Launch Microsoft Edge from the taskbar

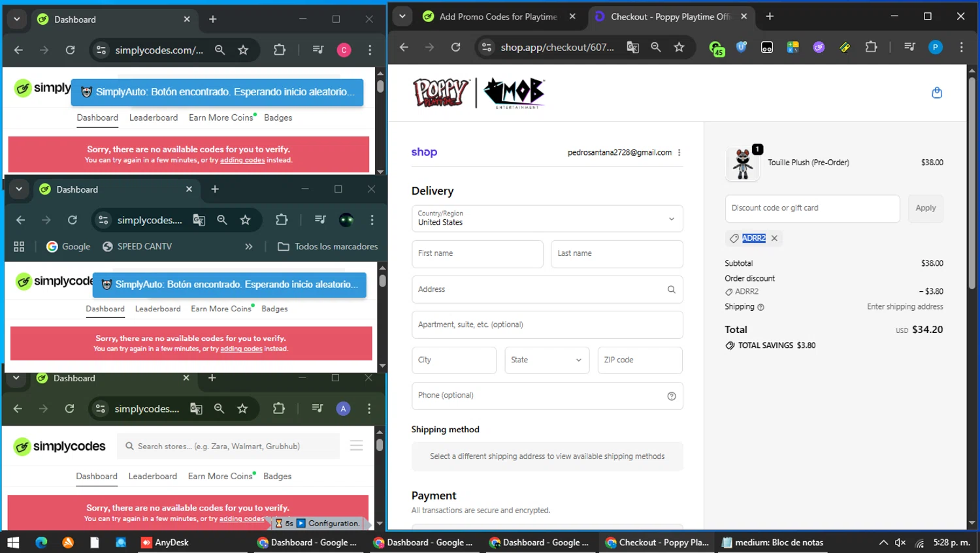coord(41,543)
